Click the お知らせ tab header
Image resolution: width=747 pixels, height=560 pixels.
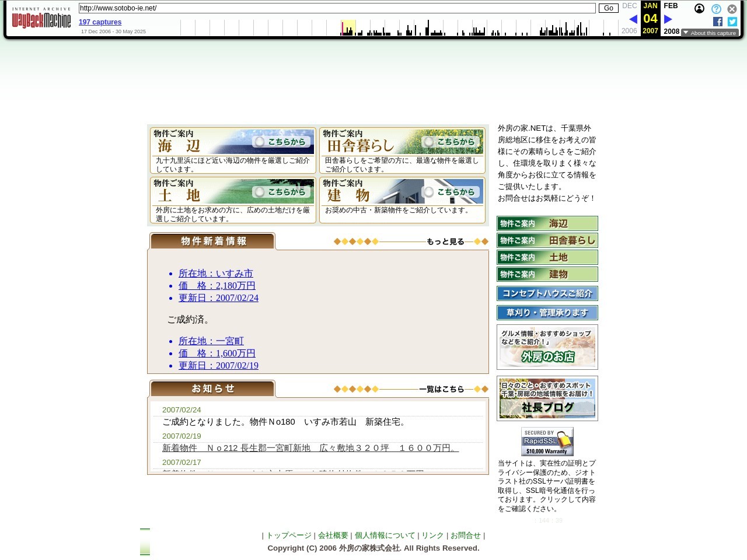pos(212,388)
